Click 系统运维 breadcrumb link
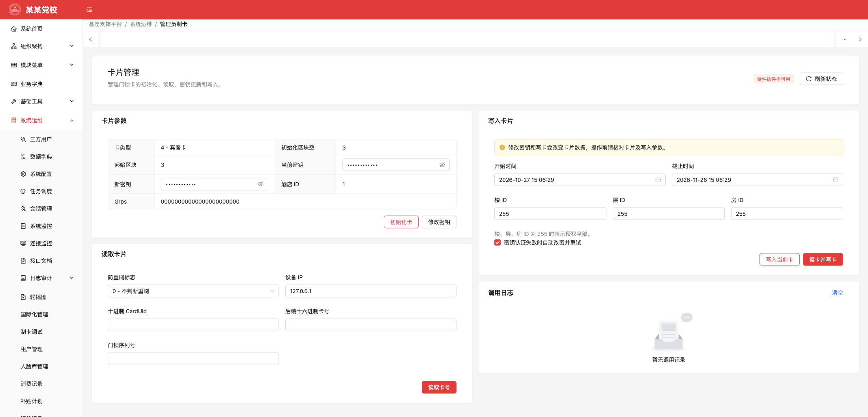The image size is (868, 417). coord(141,24)
